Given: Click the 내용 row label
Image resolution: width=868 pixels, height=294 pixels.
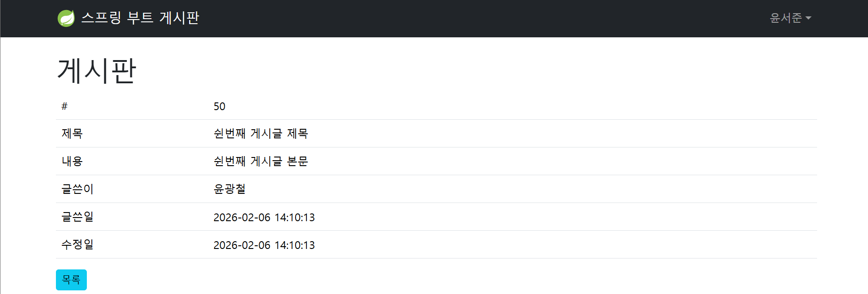Looking at the screenshot, I should [72, 161].
